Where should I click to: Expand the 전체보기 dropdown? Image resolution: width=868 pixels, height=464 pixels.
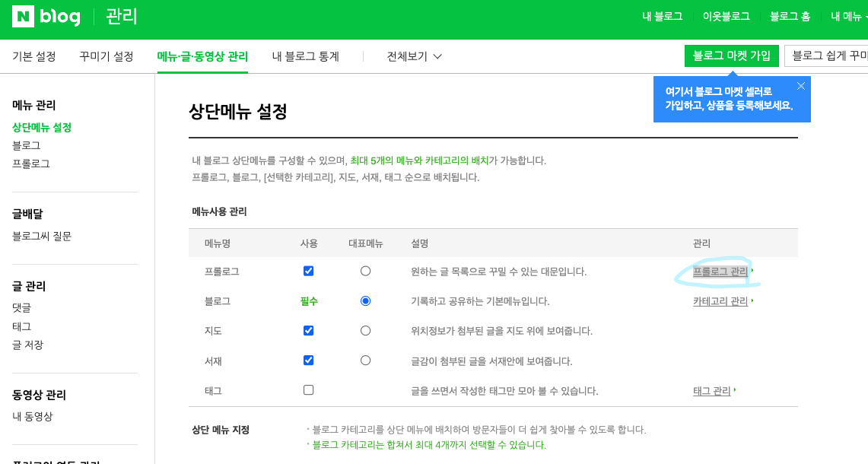point(414,56)
